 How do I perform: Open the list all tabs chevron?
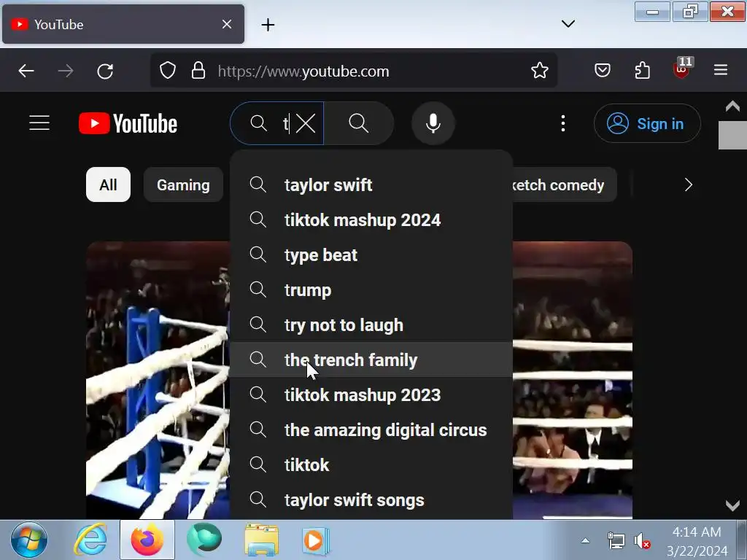[x=568, y=24]
